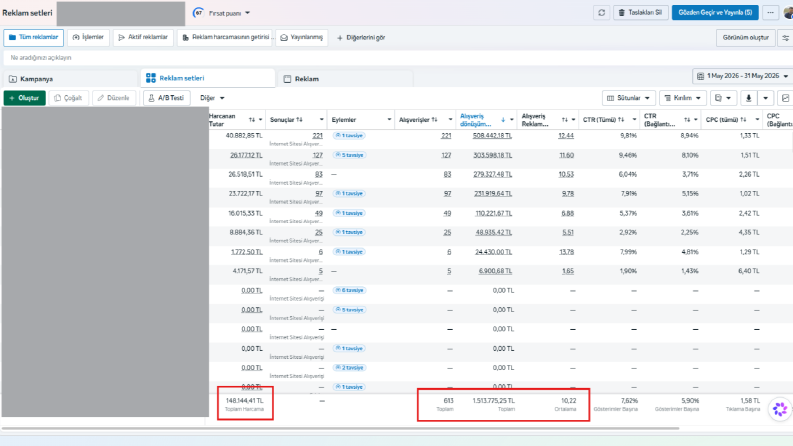
Task: Click the horizontal scrollbar under the table
Action: [x=340, y=428]
